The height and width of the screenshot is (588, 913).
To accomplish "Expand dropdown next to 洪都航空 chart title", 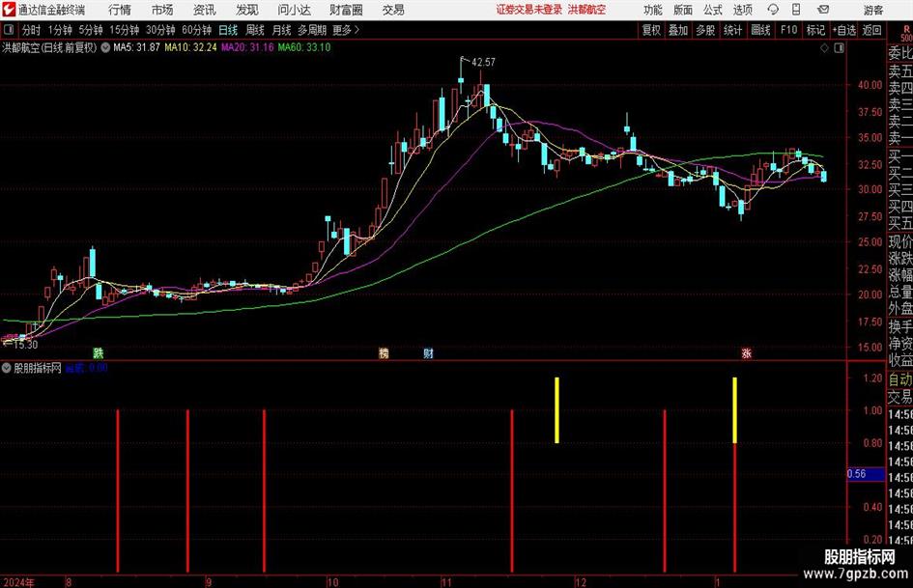I will coord(105,47).
